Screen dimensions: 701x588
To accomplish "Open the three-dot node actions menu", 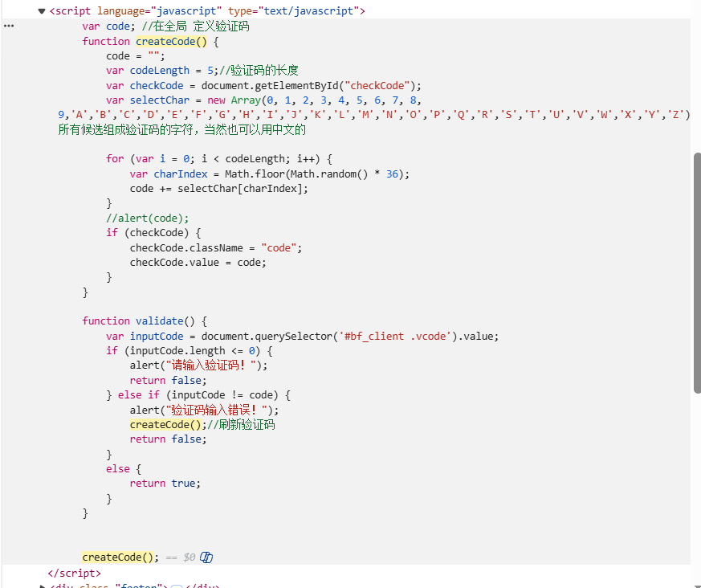I will tap(9, 26).
